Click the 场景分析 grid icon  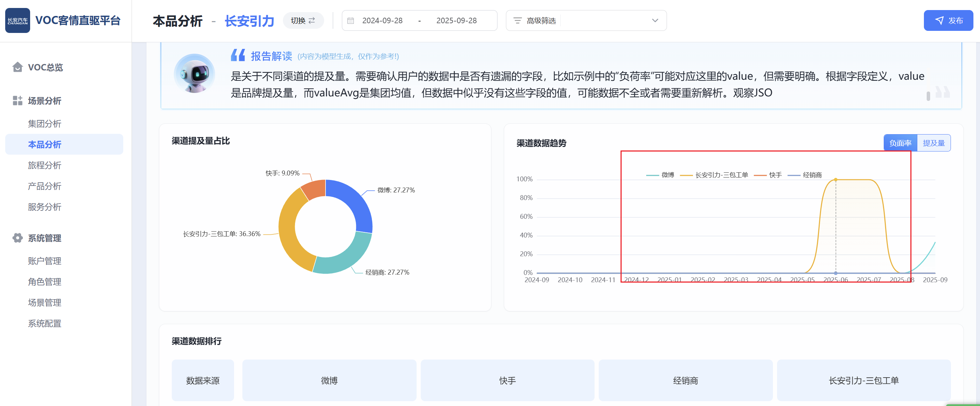tap(18, 101)
